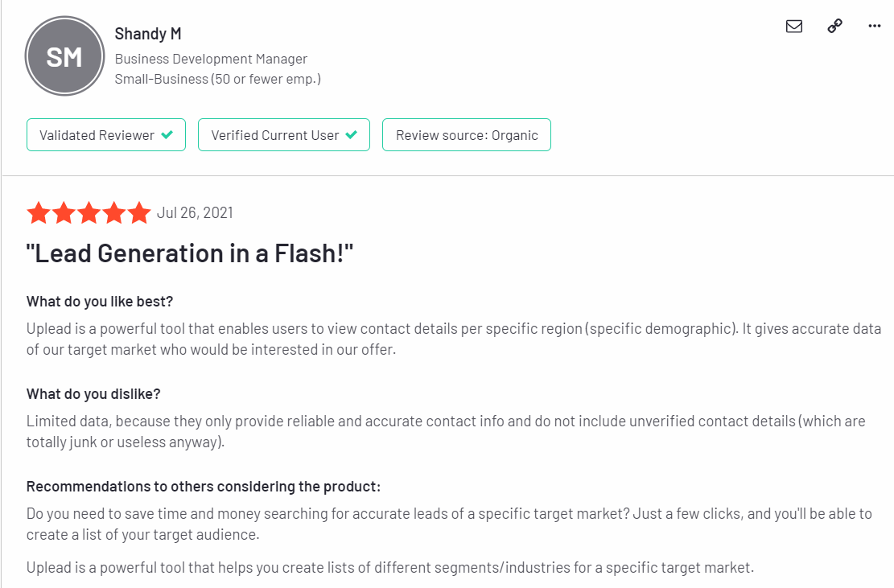This screenshot has width=894, height=588.
Task: Click the green check in Validated Reviewer
Action: coord(167,135)
